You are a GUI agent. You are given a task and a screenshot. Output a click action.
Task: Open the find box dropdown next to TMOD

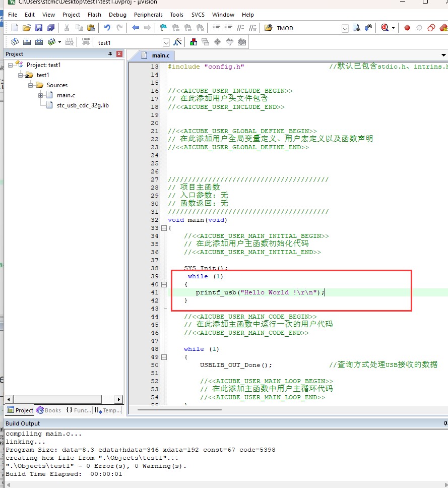coord(345,29)
